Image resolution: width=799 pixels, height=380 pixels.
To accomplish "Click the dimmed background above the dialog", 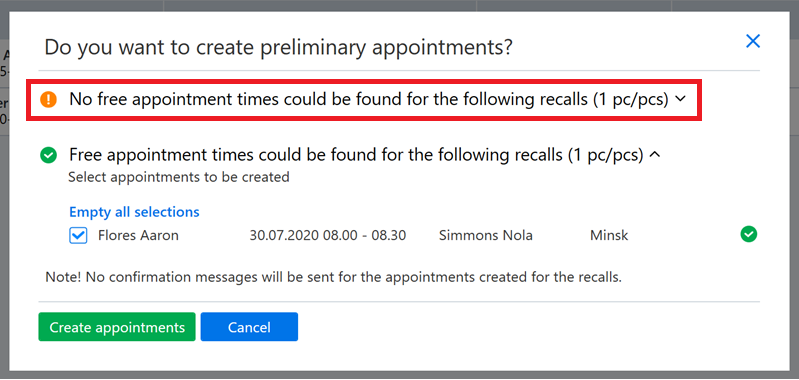I will point(400,5).
